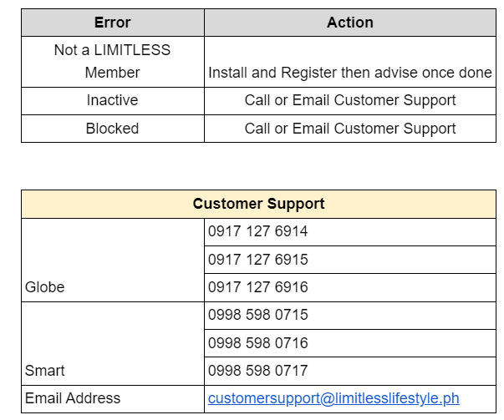The width and height of the screenshot is (504, 420).
Task: Click the phone number 0998 598 0717
Action: point(258,370)
